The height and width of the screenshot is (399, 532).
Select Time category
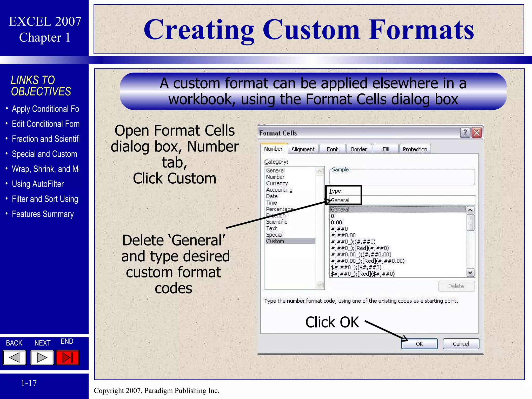pyautogui.click(x=272, y=203)
